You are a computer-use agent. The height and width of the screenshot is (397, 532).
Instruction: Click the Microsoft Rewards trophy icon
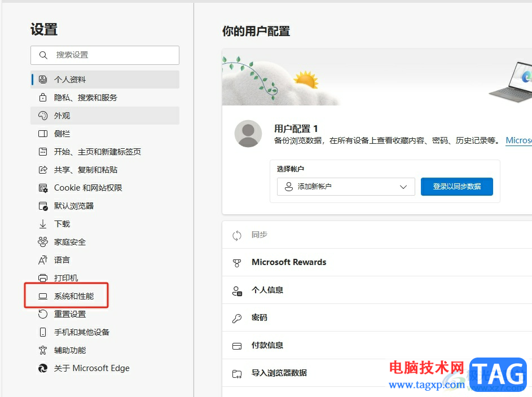coord(237,262)
